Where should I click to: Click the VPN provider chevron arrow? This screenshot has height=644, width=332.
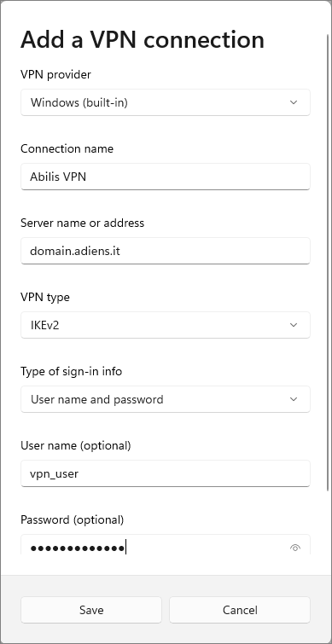tap(294, 102)
